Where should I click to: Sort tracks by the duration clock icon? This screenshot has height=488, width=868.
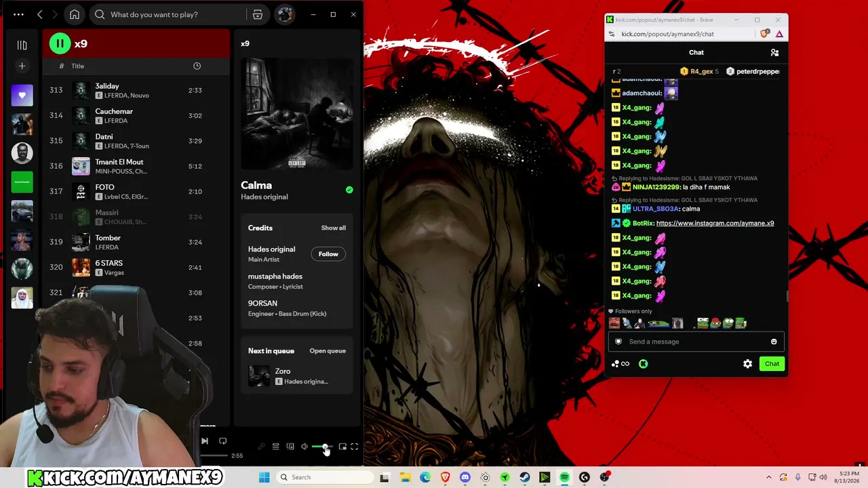(x=197, y=66)
